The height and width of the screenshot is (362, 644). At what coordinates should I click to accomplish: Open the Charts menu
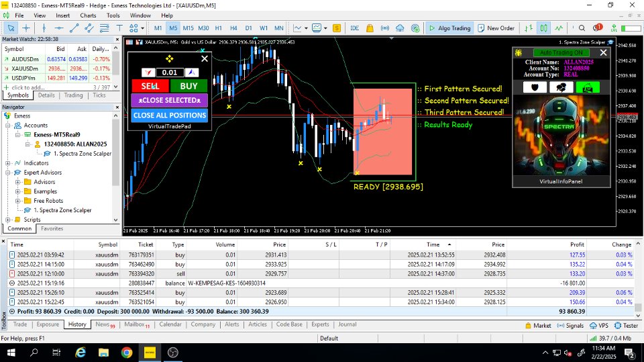pos(88,15)
